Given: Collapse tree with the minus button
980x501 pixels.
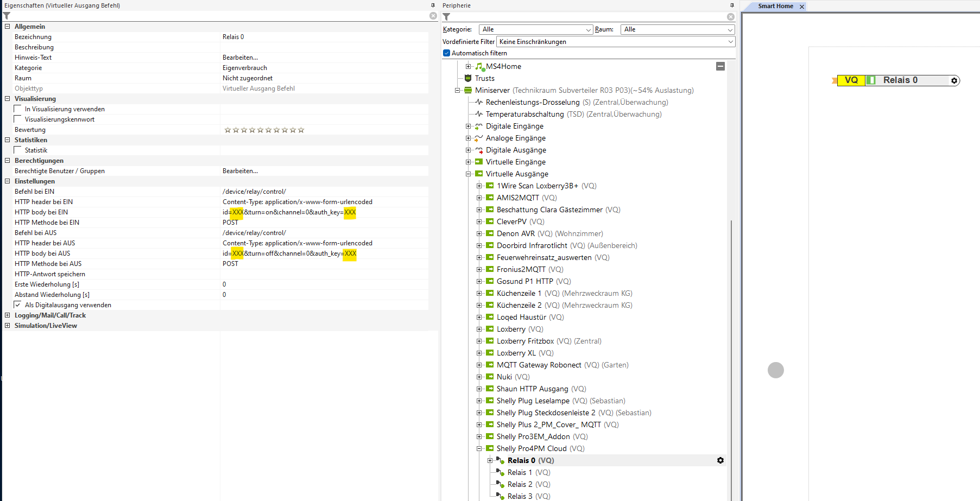Looking at the screenshot, I should click(720, 66).
